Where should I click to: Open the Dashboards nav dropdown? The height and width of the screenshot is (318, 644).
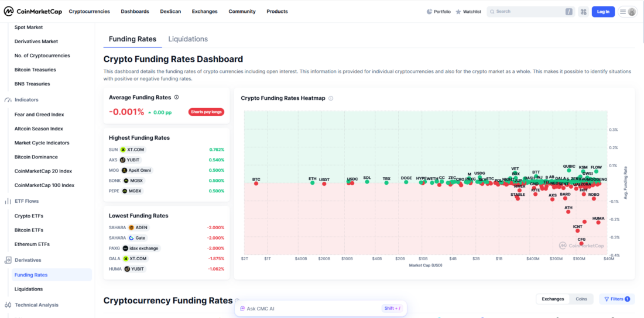pyautogui.click(x=135, y=12)
